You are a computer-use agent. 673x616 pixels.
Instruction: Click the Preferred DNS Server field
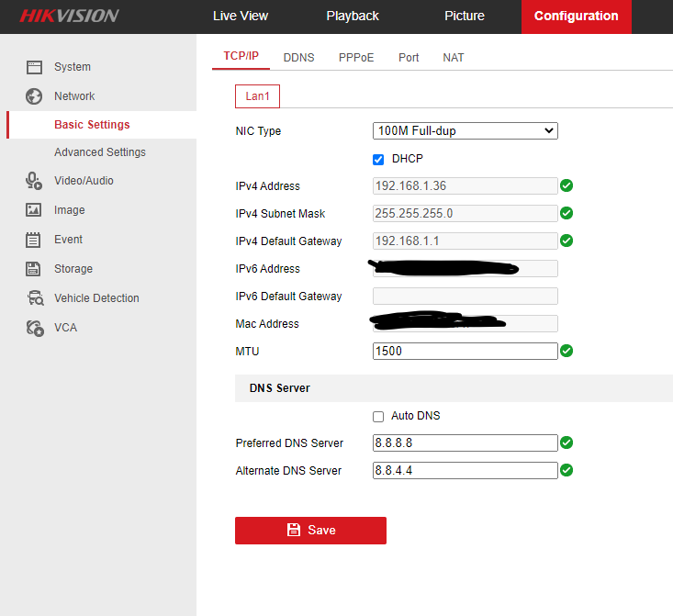point(465,443)
